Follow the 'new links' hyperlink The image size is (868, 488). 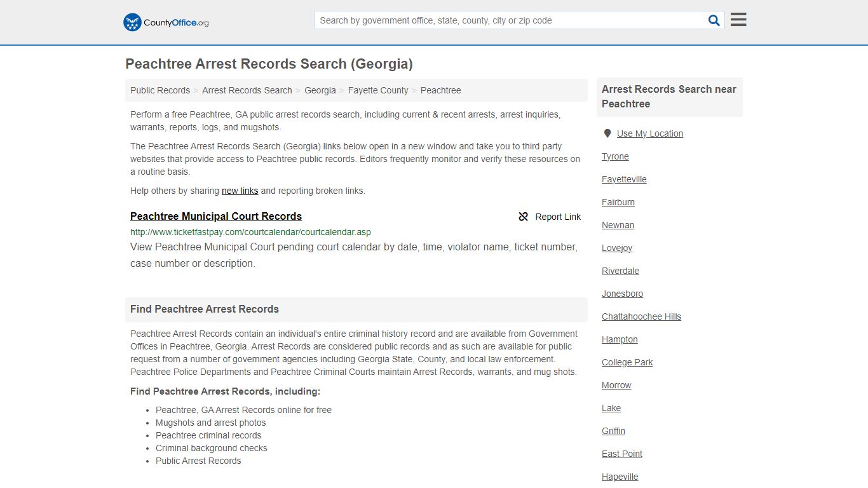point(240,191)
